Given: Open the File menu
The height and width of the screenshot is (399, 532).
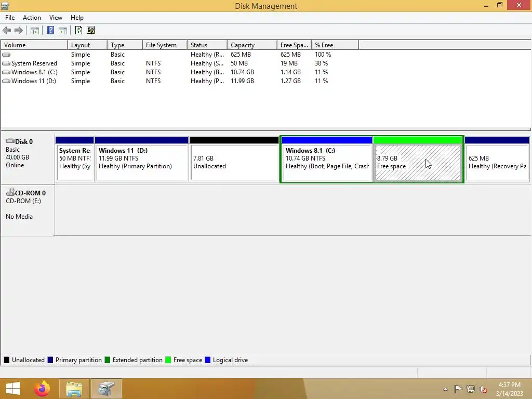Looking at the screenshot, I should [x=10, y=18].
